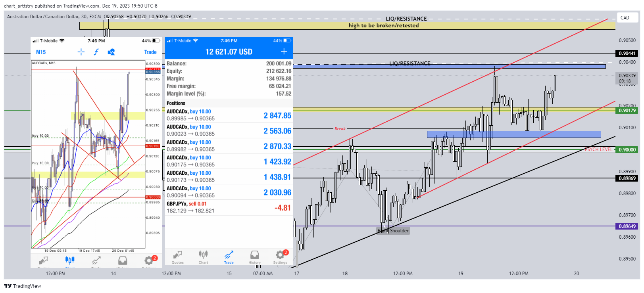Image resolution: width=644 pixels, height=293 pixels.
Task: Select Trade tab in the right phone
Action: (x=229, y=257)
